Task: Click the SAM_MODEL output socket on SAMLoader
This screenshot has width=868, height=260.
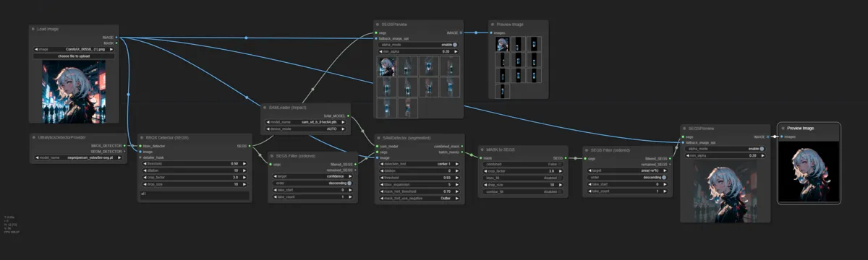Action: click(x=349, y=116)
